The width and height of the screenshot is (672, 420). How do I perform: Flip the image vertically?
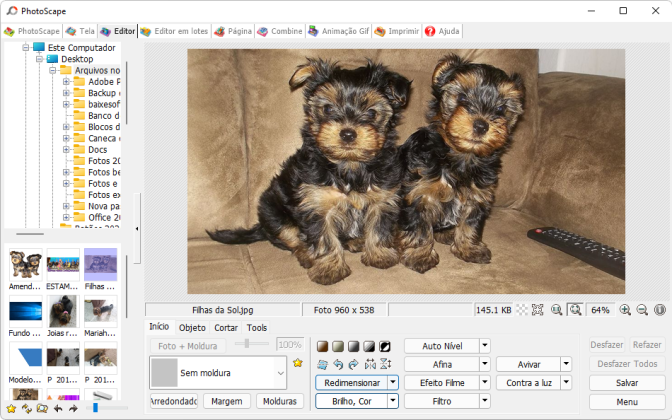click(x=385, y=365)
